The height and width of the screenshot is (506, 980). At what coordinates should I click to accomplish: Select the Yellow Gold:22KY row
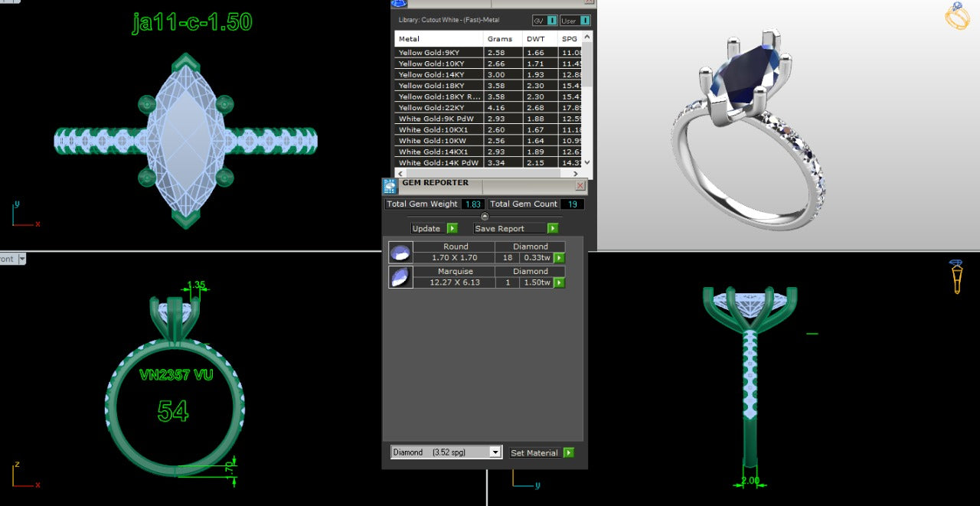488,108
